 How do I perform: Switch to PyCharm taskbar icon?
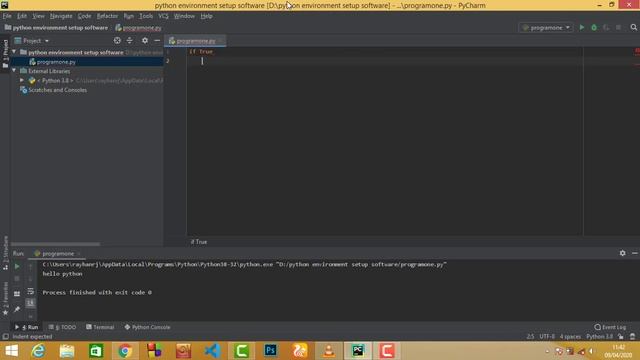[358, 351]
